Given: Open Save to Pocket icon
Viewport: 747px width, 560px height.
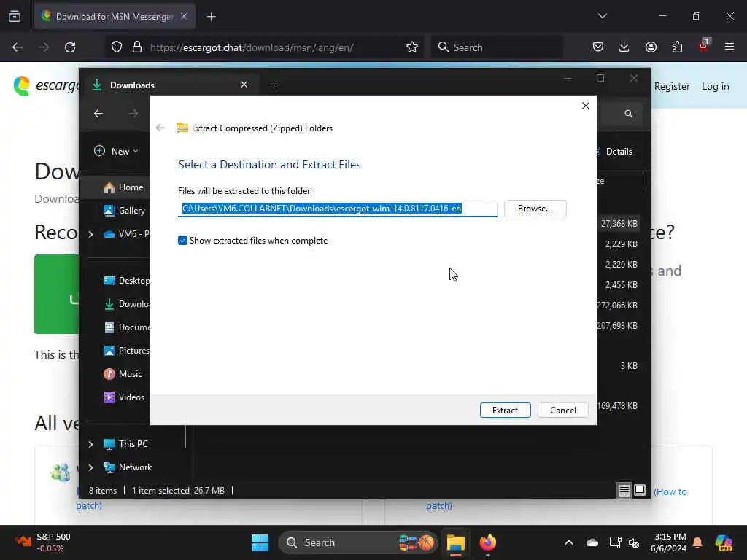Looking at the screenshot, I should pyautogui.click(x=598, y=47).
